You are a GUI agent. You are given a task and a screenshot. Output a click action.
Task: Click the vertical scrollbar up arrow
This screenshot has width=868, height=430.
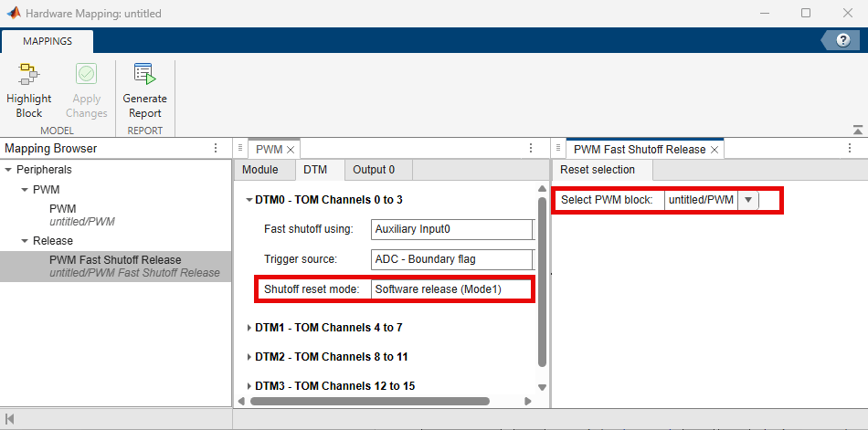click(542, 190)
